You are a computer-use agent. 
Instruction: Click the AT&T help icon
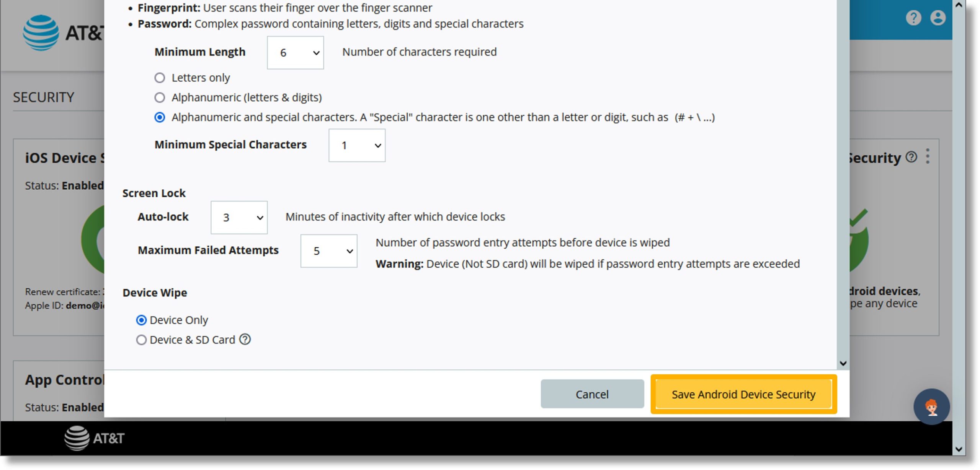pos(914,18)
